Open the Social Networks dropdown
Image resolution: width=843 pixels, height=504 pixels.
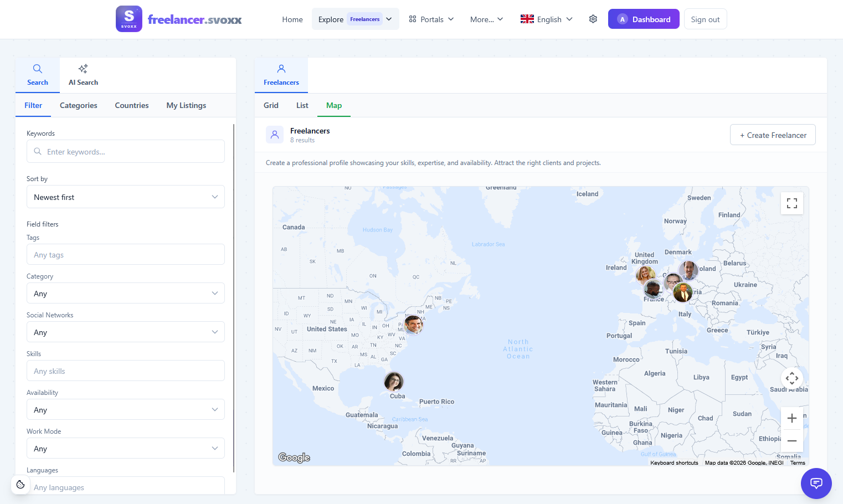point(126,332)
